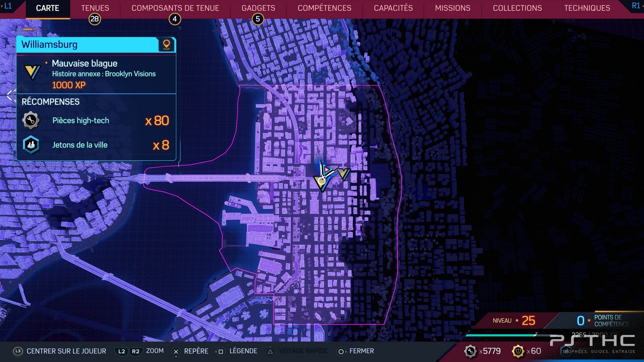The width and height of the screenshot is (644, 362).
Task: Close the map with FERMER
Action: 362,351
